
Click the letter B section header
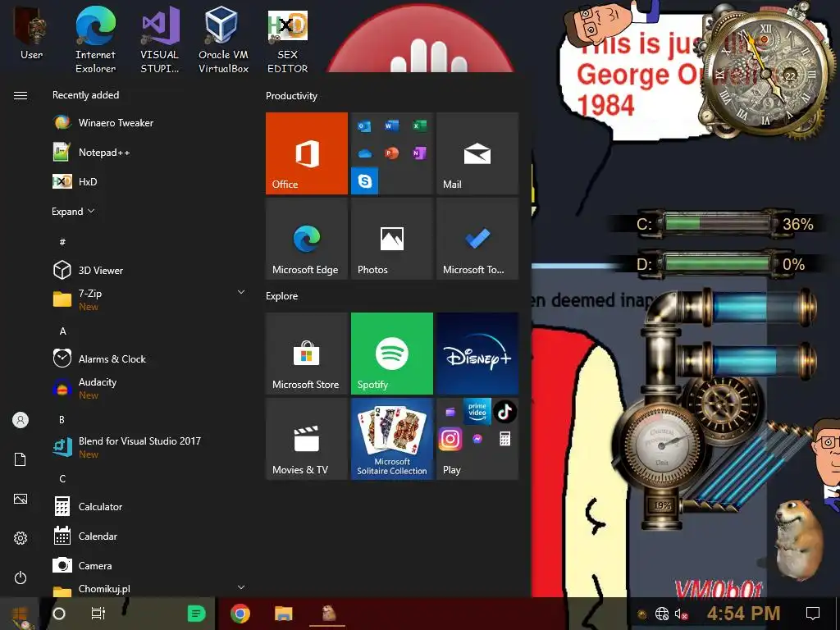(62, 419)
